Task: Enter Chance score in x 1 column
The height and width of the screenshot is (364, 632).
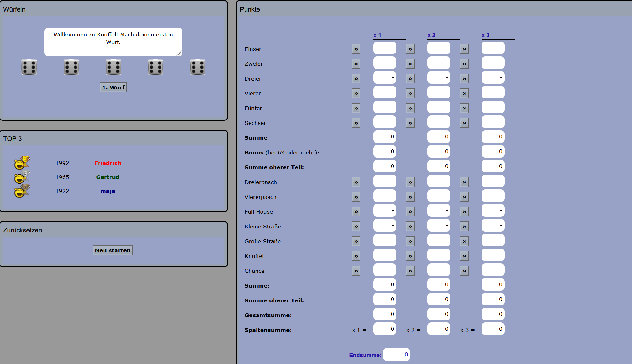Action: [x=356, y=271]
